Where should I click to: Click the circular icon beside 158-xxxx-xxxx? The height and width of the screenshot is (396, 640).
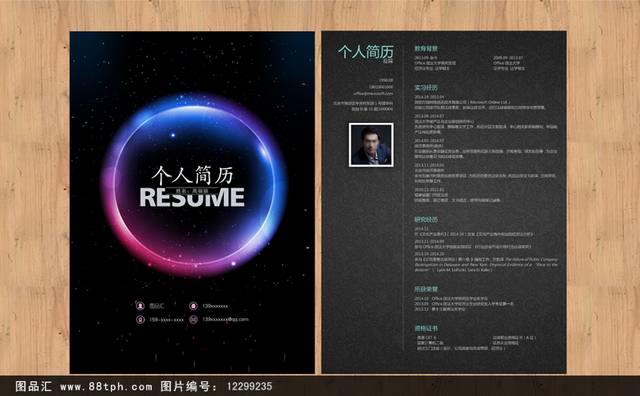pos(140,319)
